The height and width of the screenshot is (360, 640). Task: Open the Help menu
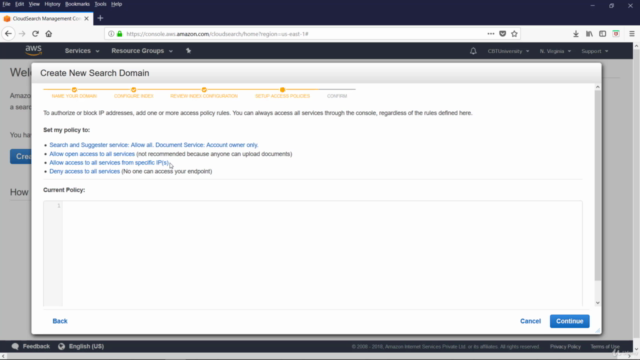coord(116,4)
